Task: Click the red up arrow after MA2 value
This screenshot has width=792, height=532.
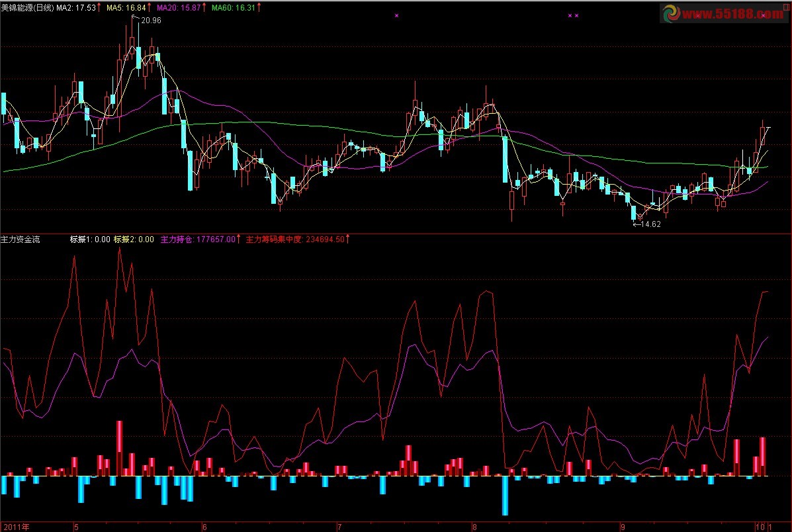Action: (99, 8)
